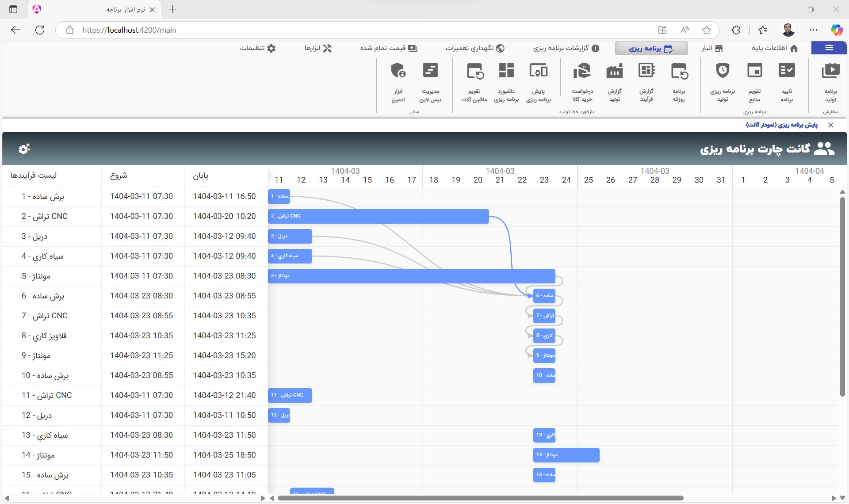
Task: Click the horizontal scrollbar under the Gantt timeline
Action: click(480, 498)
